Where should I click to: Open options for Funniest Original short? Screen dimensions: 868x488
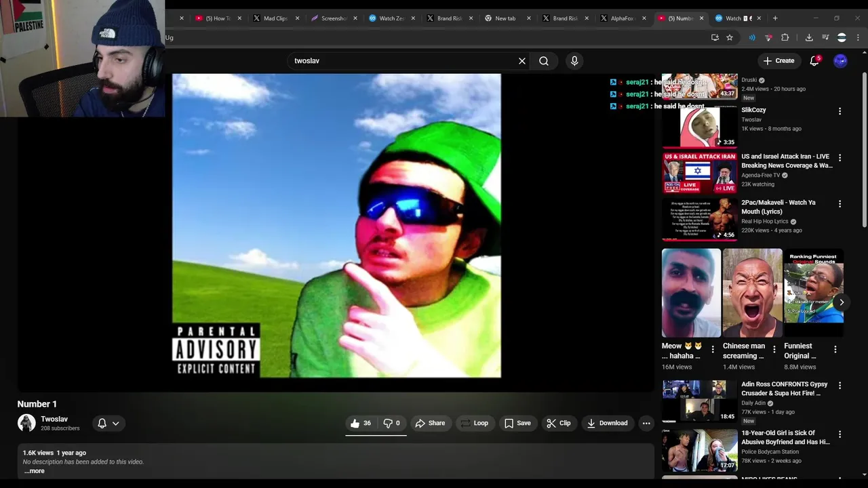click(835, 349)
